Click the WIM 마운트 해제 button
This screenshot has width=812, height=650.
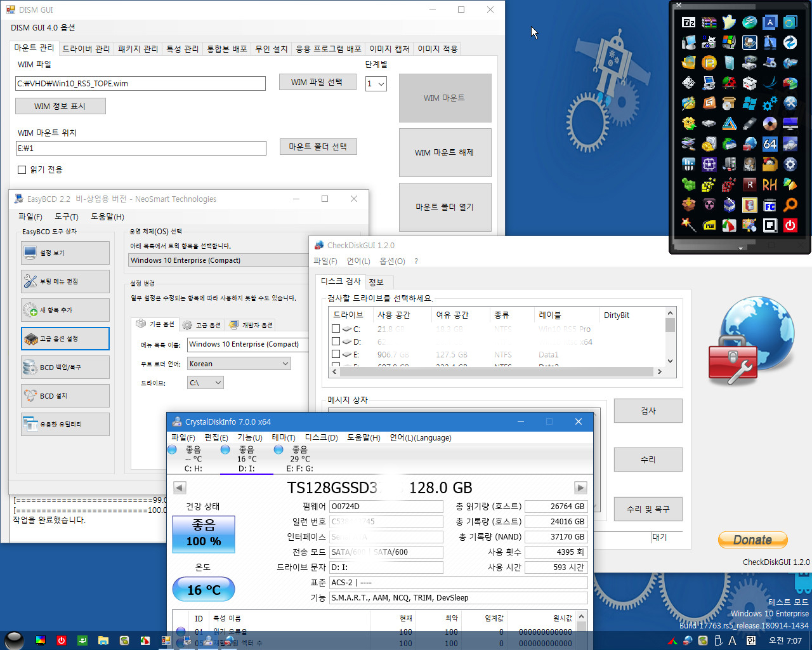[x=445, y=152]
